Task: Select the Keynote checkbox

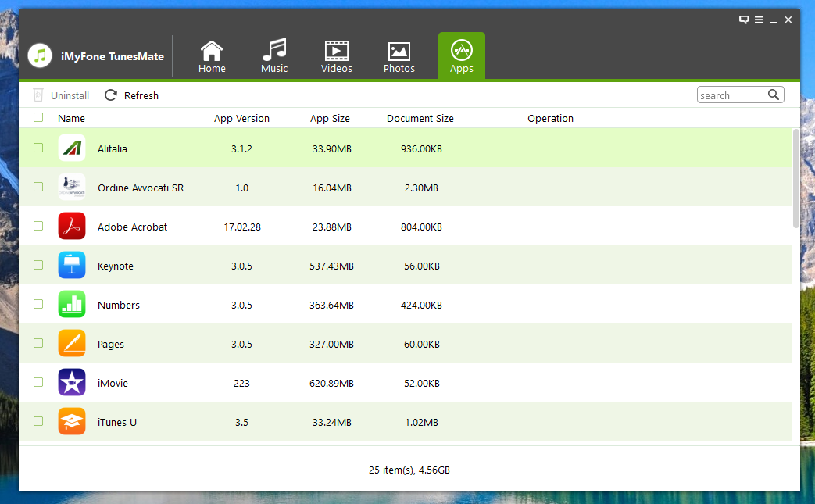Action: point(38,265)
